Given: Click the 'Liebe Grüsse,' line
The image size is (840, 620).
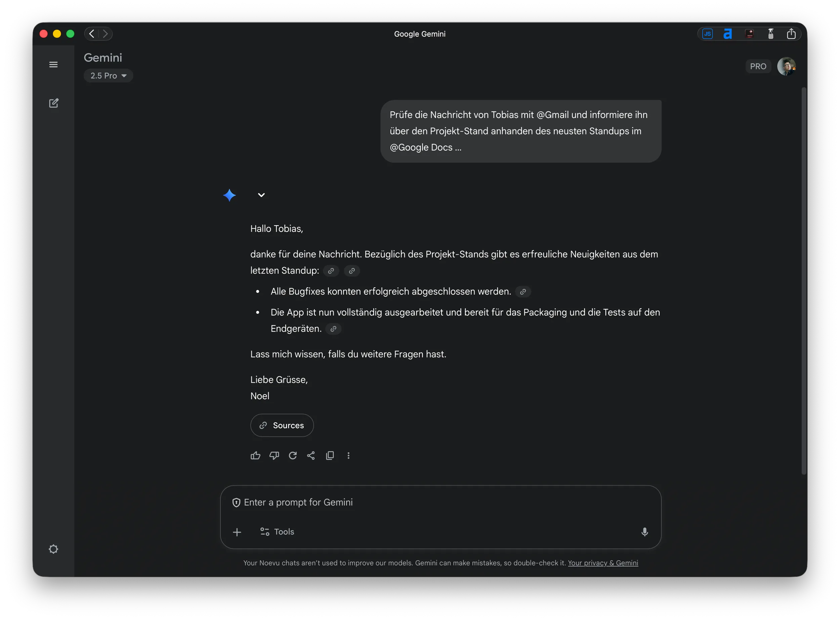Looking at the screenshot, I should pos(279,380).
